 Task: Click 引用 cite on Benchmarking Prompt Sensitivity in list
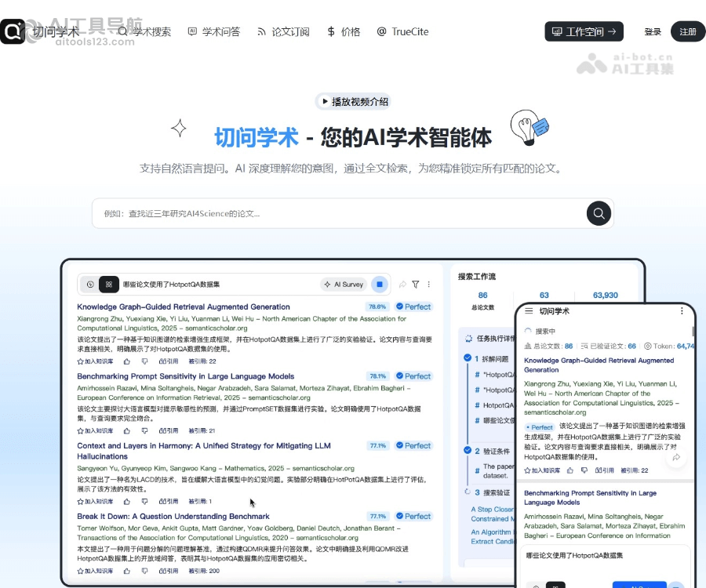pyautogui.click(x=169, y=430)
